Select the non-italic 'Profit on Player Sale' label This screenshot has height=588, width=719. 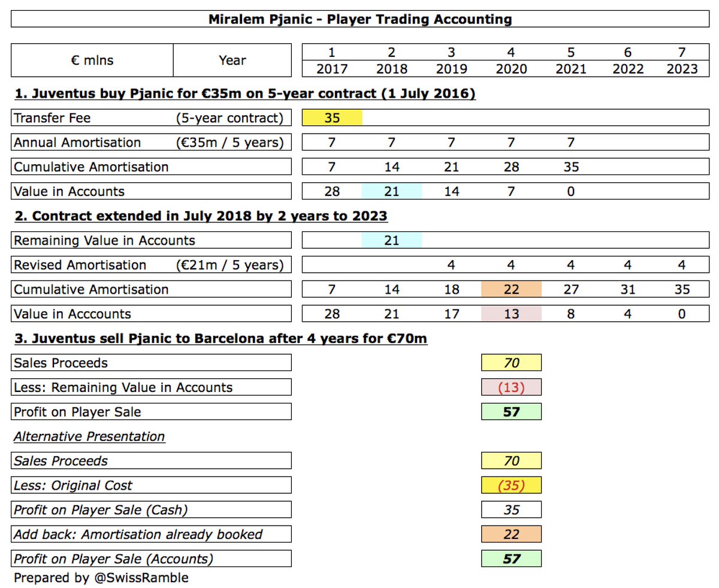77,412
